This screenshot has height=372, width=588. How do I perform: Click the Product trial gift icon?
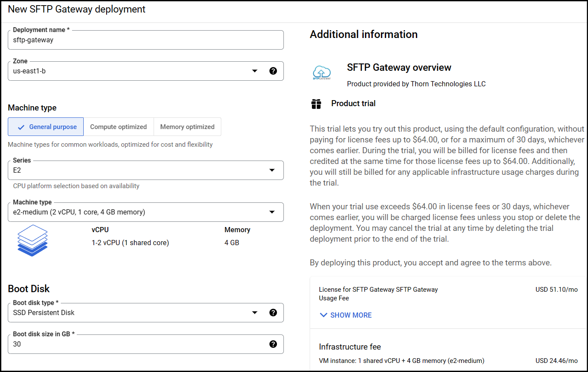(316, 104)
